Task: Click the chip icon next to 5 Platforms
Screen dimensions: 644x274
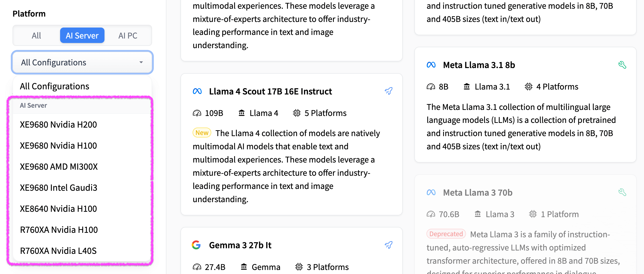Action: point(296,113)
